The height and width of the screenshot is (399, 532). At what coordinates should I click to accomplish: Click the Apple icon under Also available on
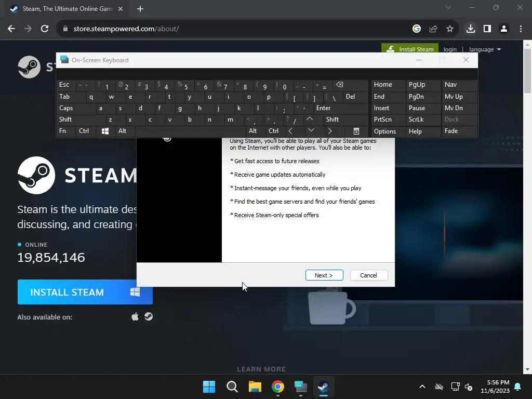tap(135, 317)
